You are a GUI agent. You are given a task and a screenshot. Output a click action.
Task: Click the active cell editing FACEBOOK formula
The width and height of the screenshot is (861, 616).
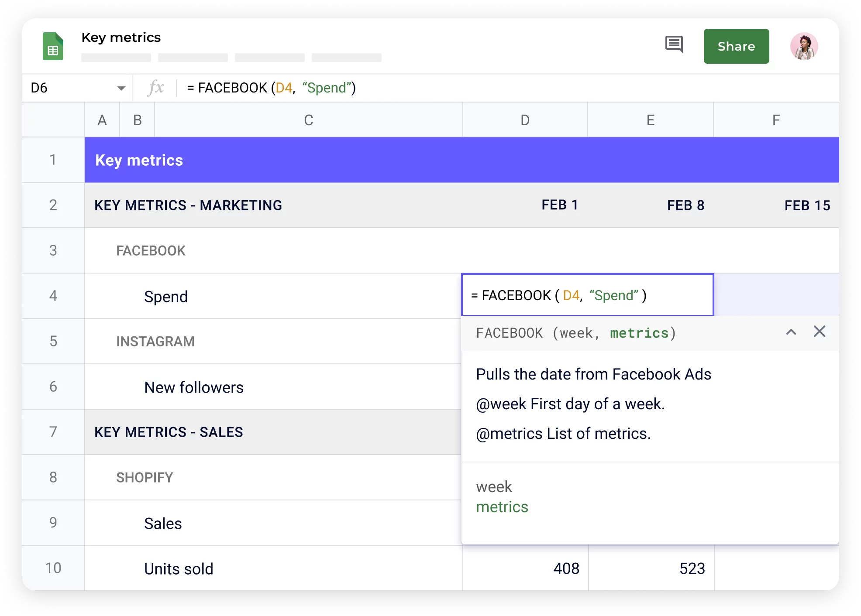pyautogui.click(x=588, y=295)
